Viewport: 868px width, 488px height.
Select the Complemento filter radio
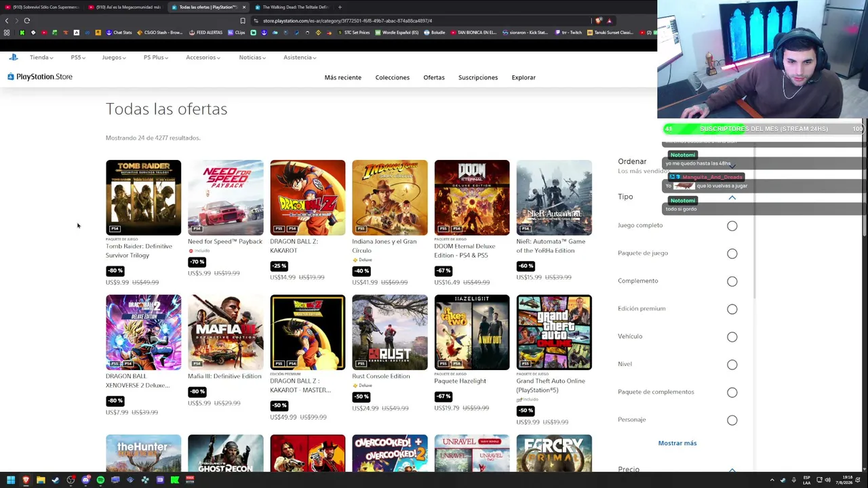732,281
